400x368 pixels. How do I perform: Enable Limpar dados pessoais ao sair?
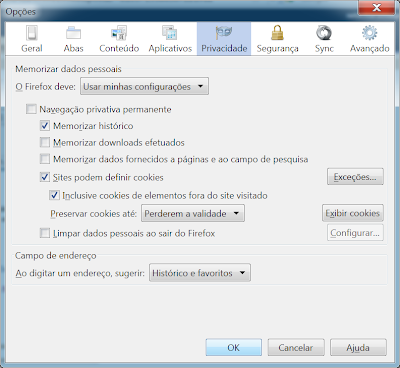tap(45, 233)
